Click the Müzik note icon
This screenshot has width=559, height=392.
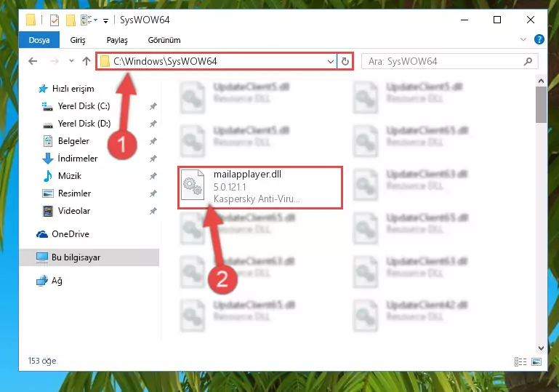click(47, 176)
